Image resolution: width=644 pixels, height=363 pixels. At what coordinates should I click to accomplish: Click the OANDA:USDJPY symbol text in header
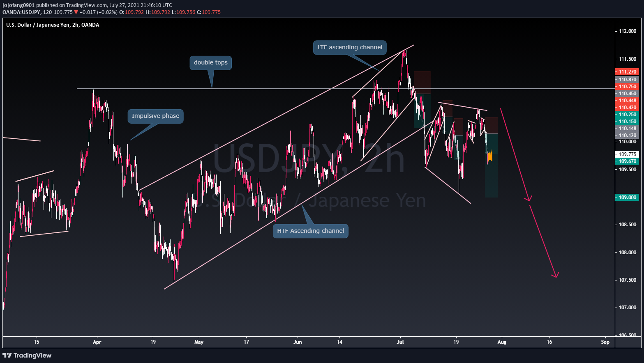click(x=22, y=12)
